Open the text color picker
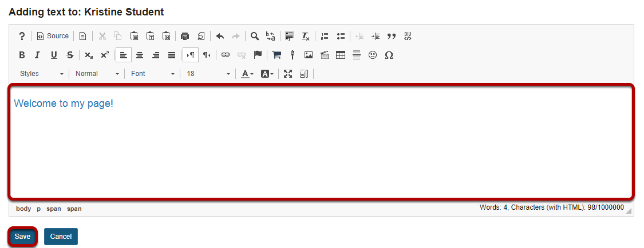The image size is (644, 248). [247, 74]
